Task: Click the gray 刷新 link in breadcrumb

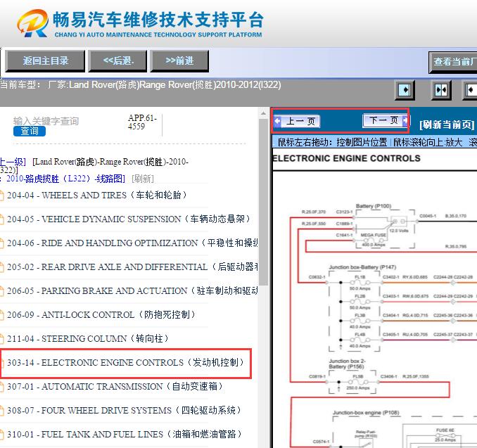Action: (143, 179)
